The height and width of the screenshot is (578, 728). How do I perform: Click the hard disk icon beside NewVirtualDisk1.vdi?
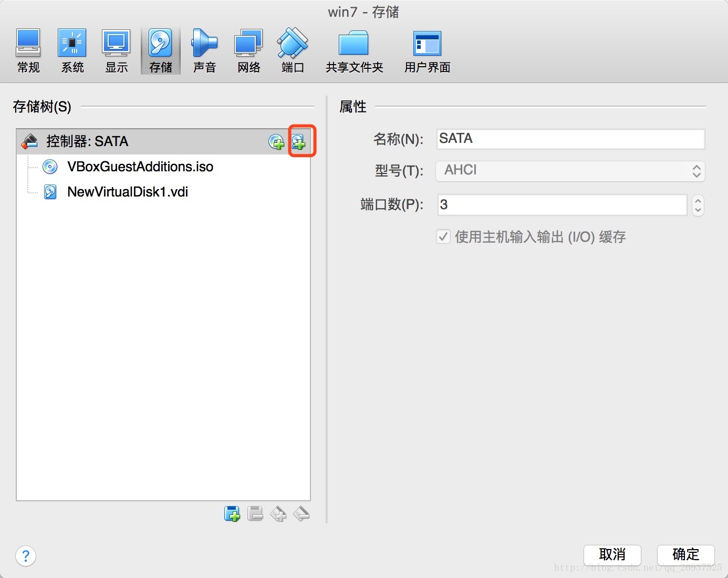click(50, 192)
